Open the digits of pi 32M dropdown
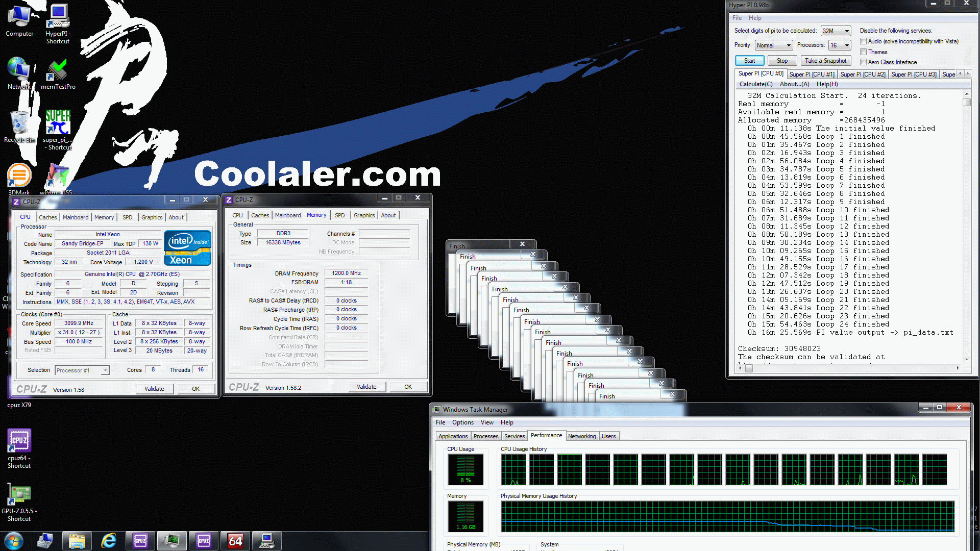This screenshot has height=551, width=980. pos(836,31)
